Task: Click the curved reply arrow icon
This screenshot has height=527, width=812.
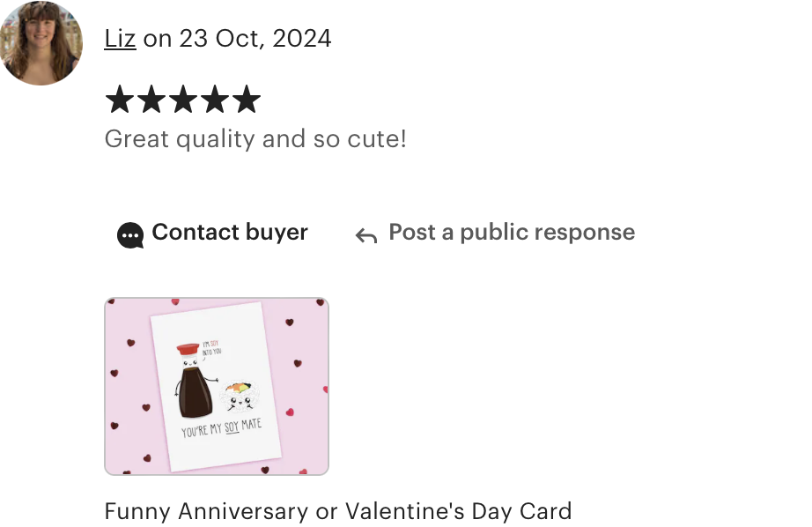Action: [366, 236]
